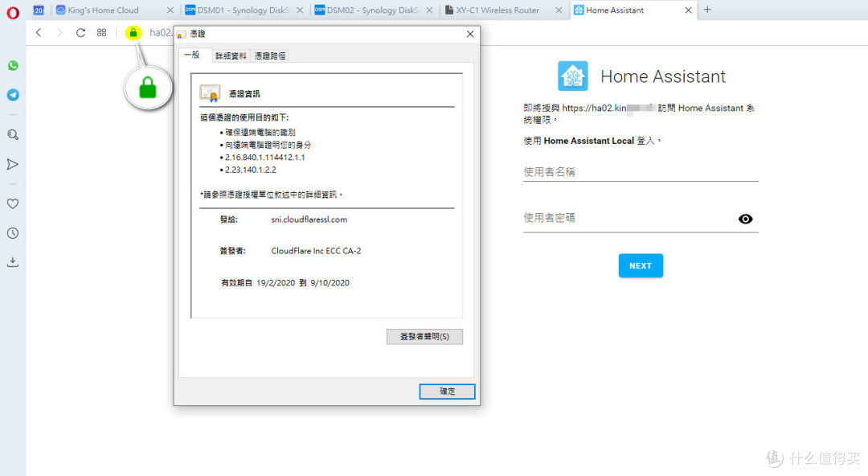This screenshot has width=868, height=476.
Task: Click the 確保遠端電腦的識別 purpose line
Action: pos(260,133)
